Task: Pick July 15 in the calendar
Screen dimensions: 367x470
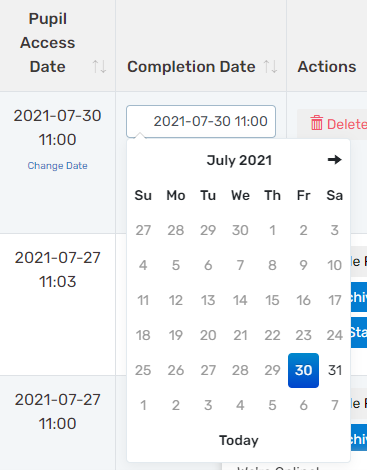Action: pos(272,300)
